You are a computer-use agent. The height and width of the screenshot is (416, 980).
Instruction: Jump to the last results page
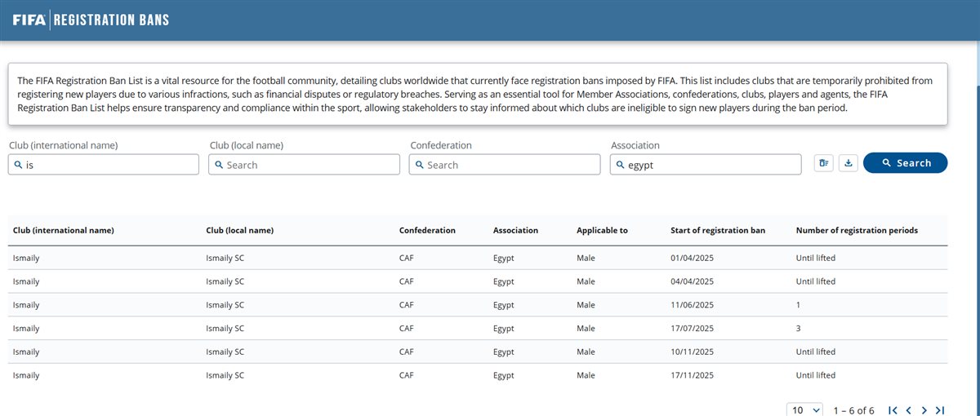940,410
